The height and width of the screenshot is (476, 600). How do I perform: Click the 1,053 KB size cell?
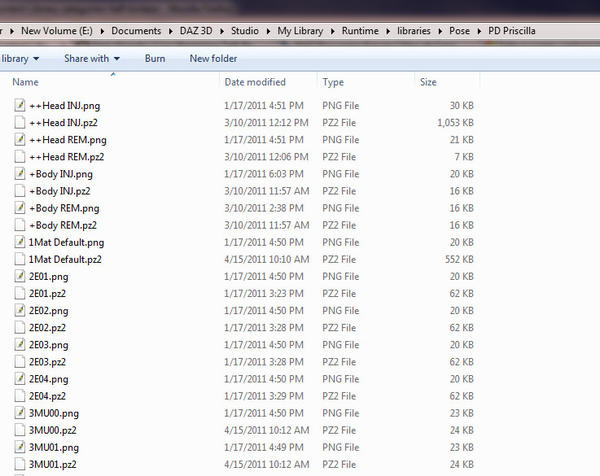455,123
